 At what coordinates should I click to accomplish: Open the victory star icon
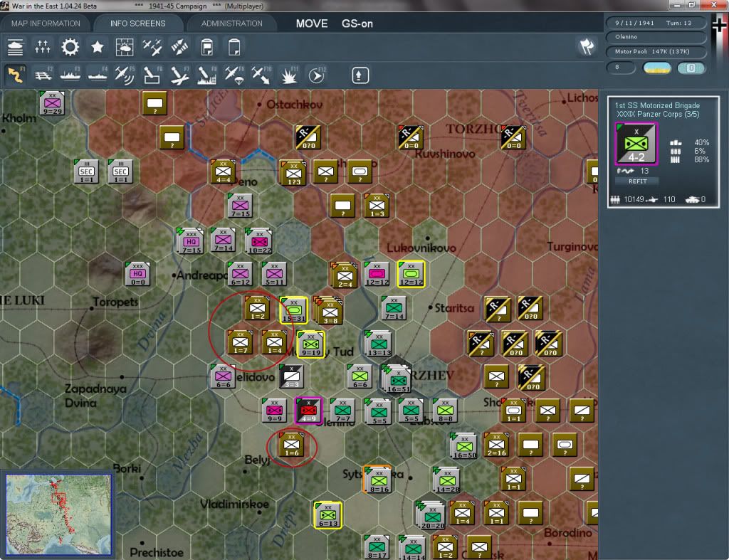point(97,47)
